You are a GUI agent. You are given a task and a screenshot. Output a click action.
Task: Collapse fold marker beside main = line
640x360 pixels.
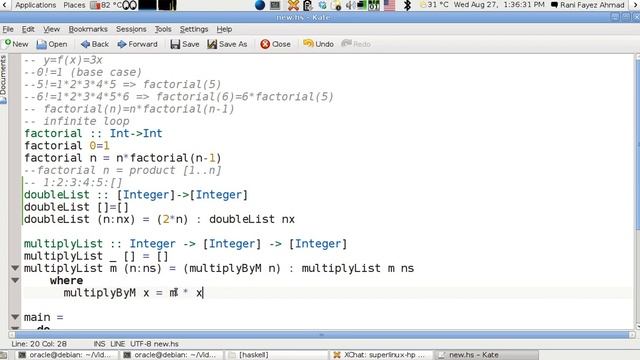pos(15,317)
